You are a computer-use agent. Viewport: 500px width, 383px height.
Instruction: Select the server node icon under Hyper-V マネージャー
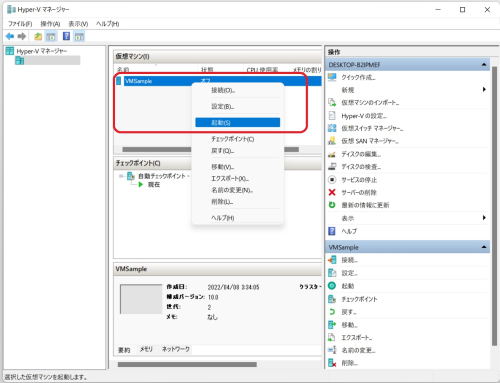coord(19,60)
